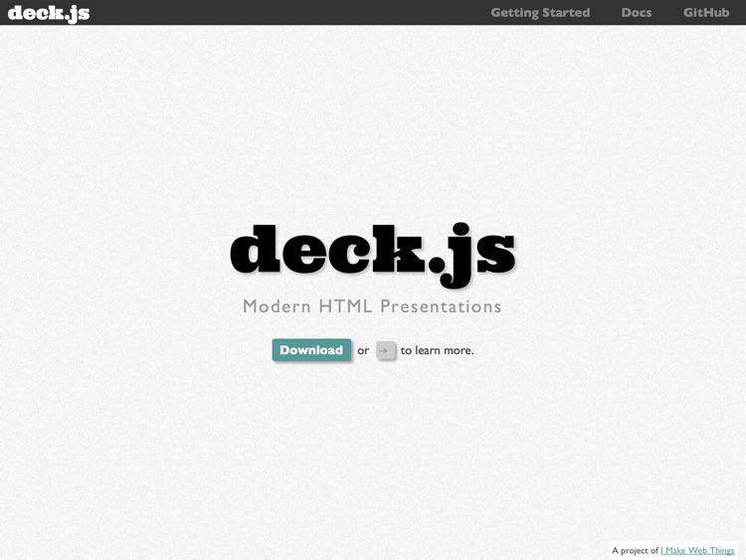Click the 'A project of' text
The image size is (746, 560).
pos(636,550)
